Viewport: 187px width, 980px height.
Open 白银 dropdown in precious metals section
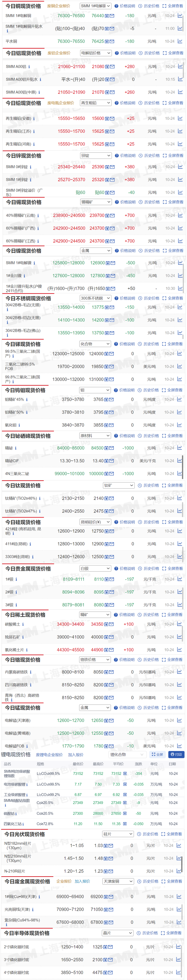pos(95,568)
